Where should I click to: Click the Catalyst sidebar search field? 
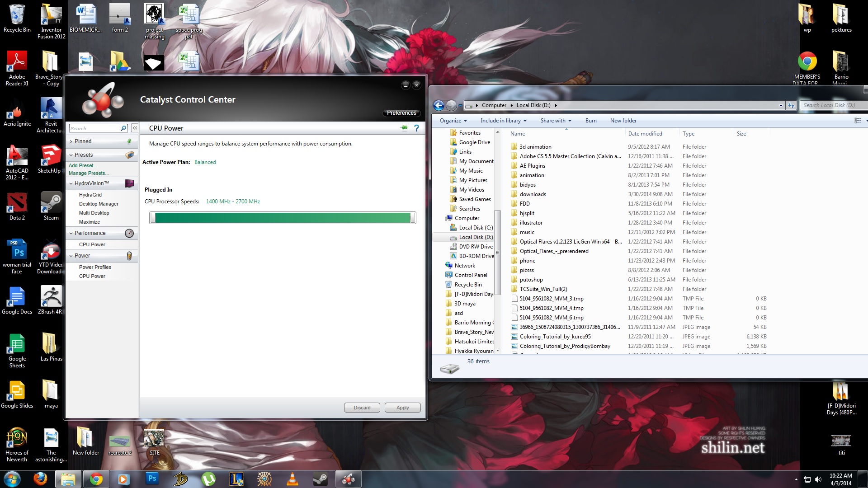[95, 128]
